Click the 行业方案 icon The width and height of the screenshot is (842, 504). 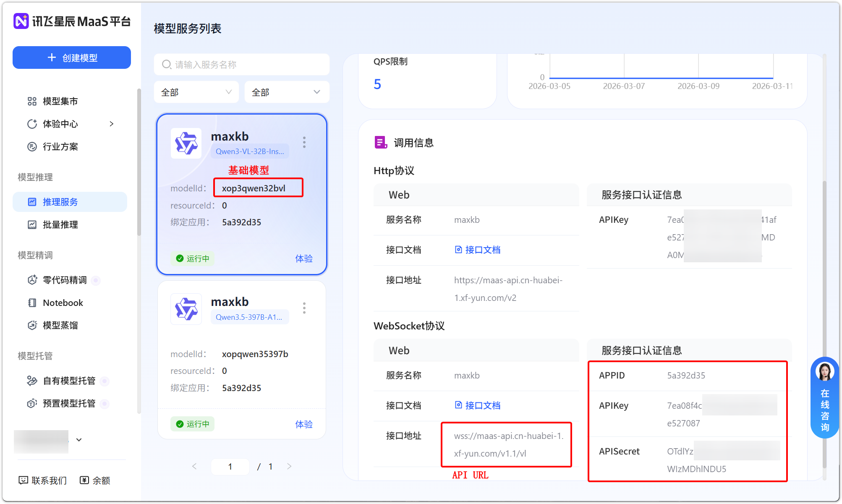pos(32,146)
